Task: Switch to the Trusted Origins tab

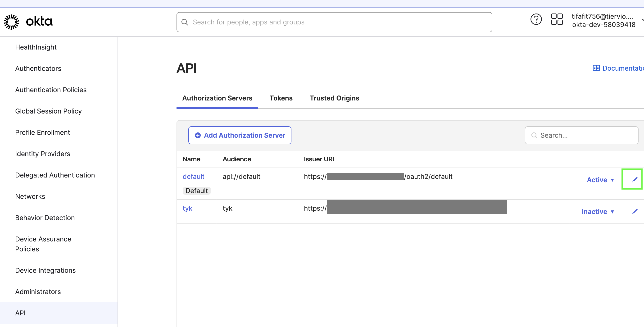Action: pyautogui.click(x=334, y=98)
